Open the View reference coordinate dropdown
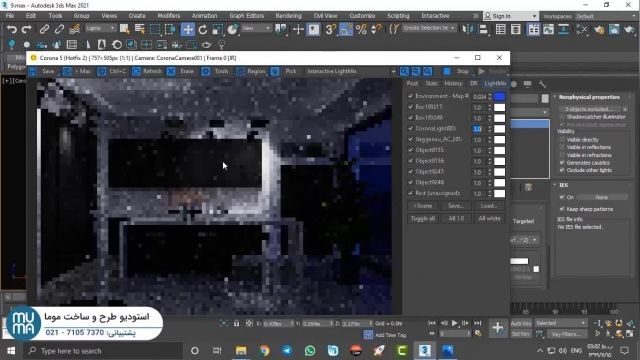This screenshot has width=640, height=360. point(256,28)
